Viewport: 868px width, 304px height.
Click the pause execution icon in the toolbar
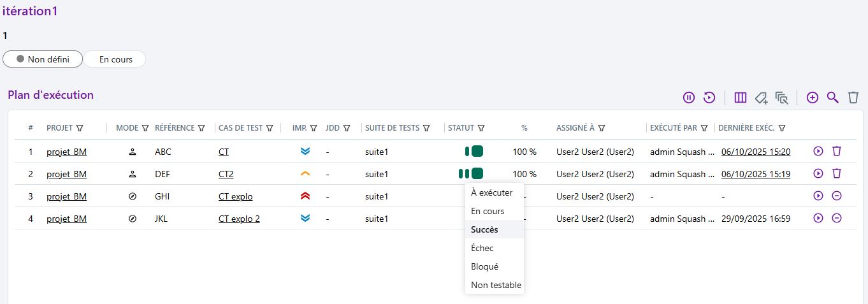689,98
